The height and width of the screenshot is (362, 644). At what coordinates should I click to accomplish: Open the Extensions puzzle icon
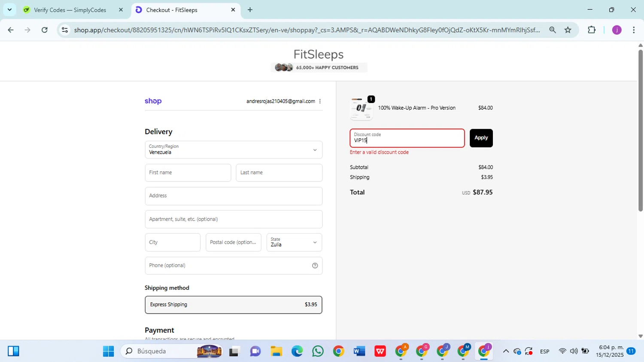click(592, 30)
